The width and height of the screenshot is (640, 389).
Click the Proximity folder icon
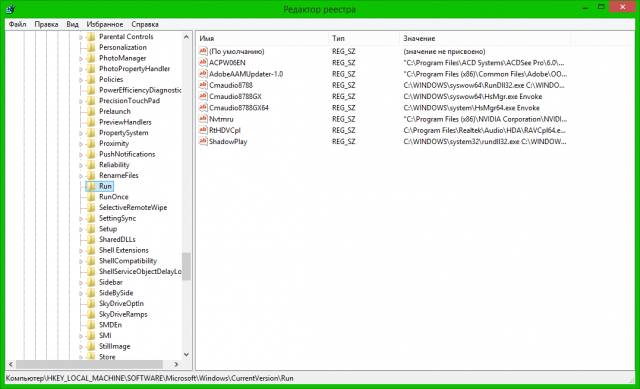[91, 143]
